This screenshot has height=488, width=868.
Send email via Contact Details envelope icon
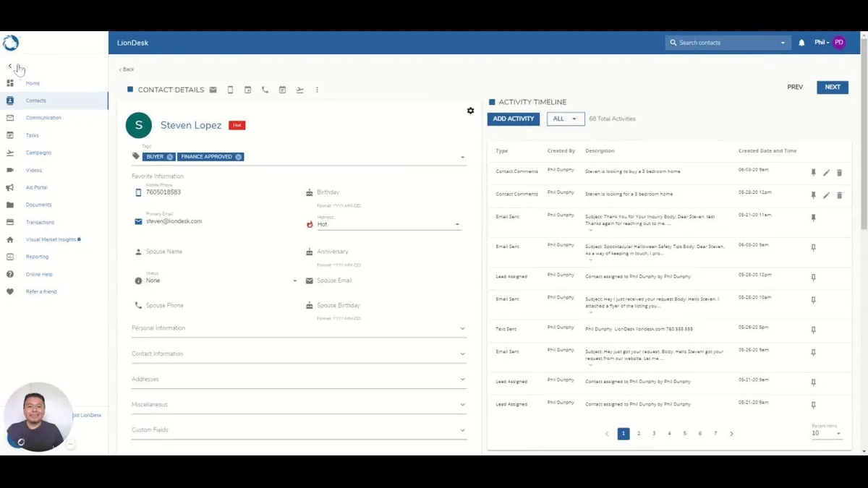point(213,90)
